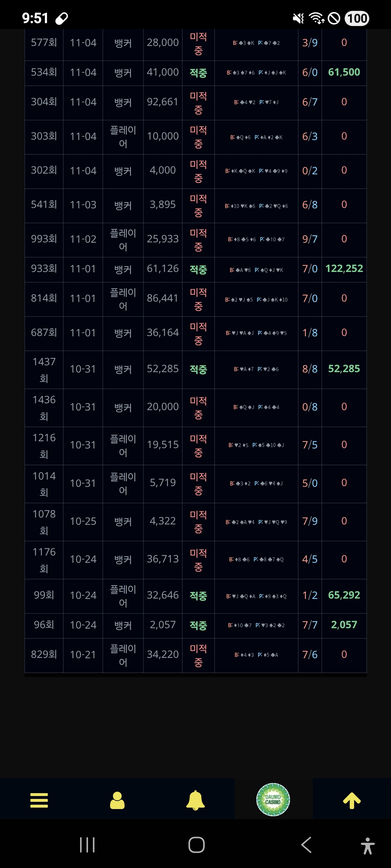
Task: Open notifications bell icon
Action: point(195,800)
